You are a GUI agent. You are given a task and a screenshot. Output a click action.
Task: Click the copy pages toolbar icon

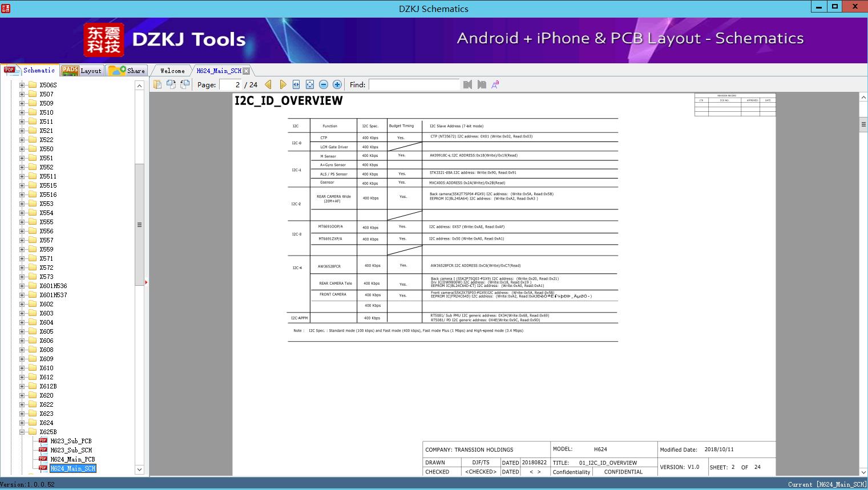click(157, 84)
